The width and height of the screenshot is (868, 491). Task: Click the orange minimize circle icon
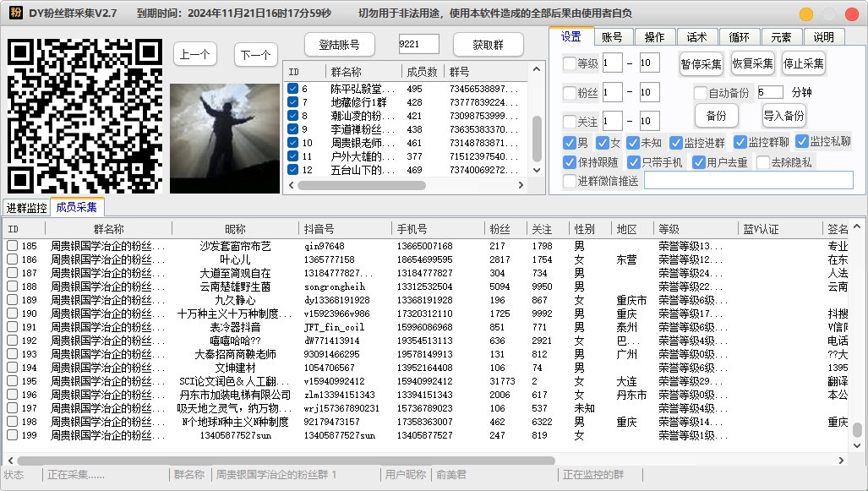[x=806, y=14]
